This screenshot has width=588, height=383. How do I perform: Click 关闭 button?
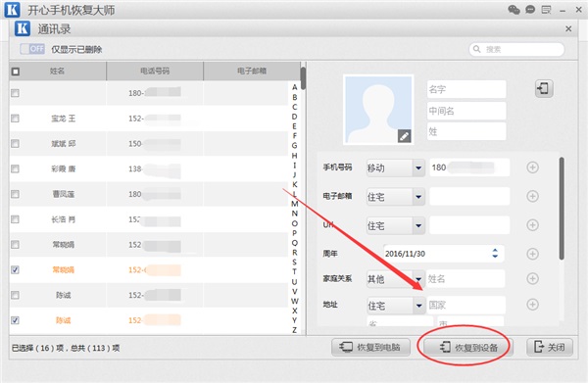point(550,348)
